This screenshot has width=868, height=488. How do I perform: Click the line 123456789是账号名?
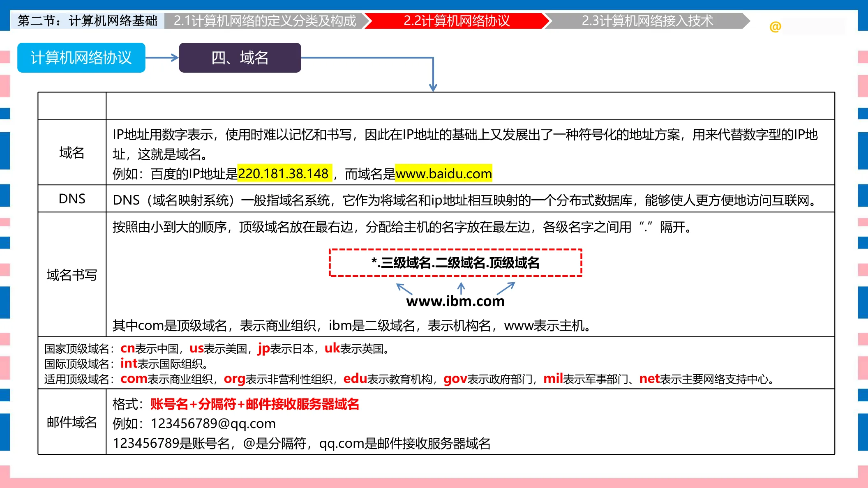pyautogui.click(x=302, y=443)
